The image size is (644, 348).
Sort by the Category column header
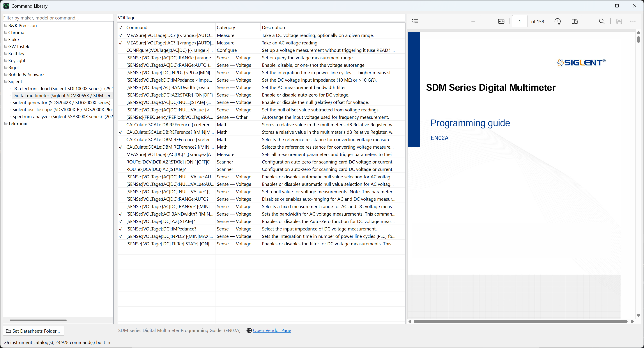(238, 28)
